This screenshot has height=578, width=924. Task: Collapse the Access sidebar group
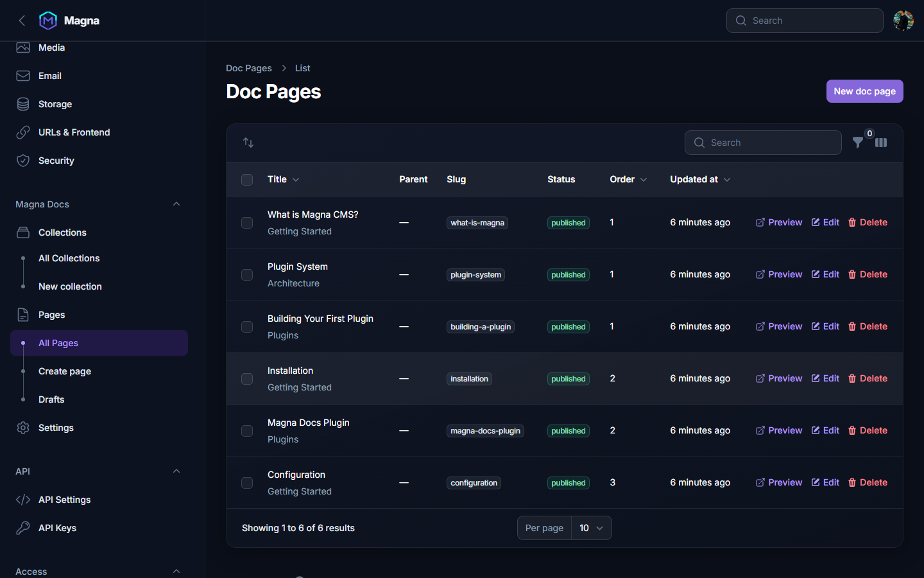coord(176,571)
